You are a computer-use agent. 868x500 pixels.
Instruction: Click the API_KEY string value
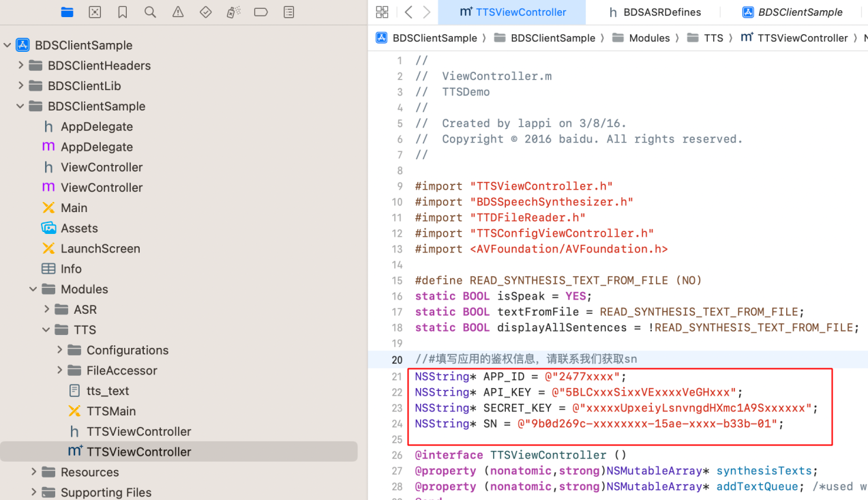[x=644, y=392]
